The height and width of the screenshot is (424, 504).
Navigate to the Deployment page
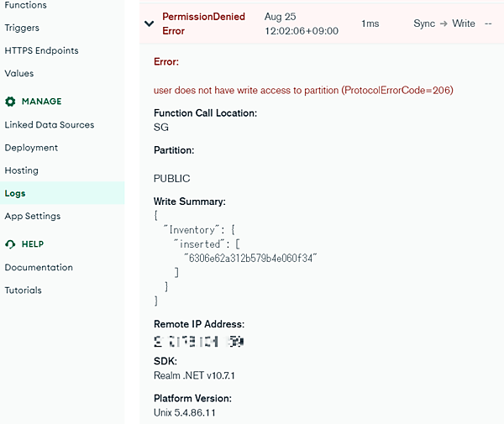[x=31, y=148]
